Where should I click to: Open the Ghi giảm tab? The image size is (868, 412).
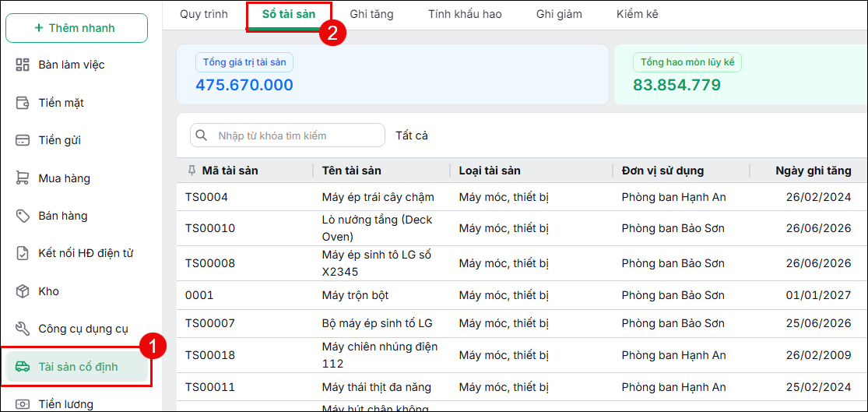(x=559, y=14)
